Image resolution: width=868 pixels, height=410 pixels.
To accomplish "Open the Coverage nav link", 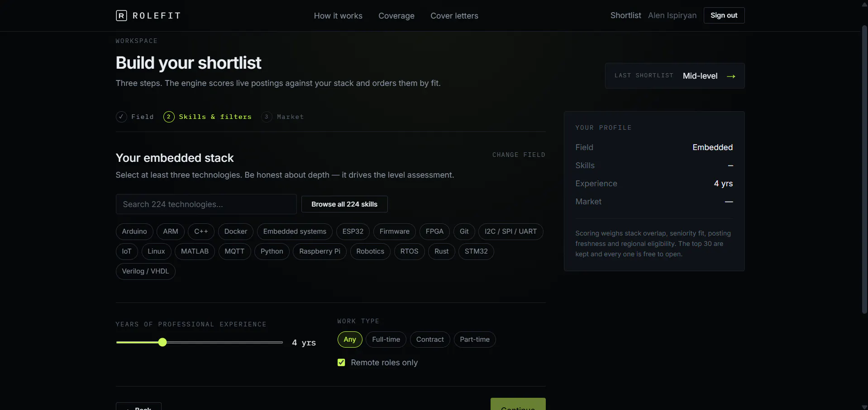I will 396,16.
